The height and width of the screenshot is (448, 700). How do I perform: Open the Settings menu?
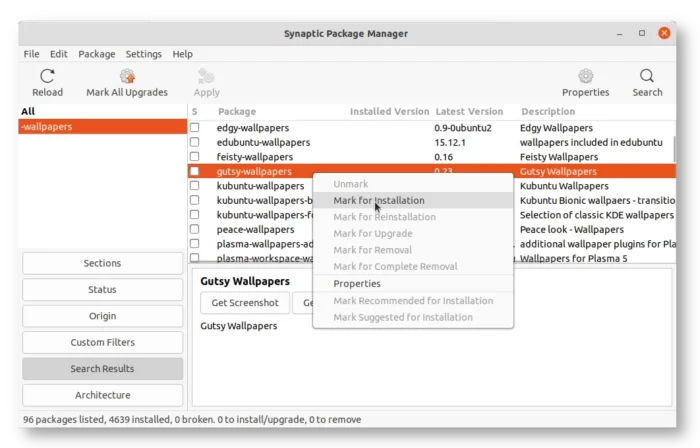coord(144,54)
